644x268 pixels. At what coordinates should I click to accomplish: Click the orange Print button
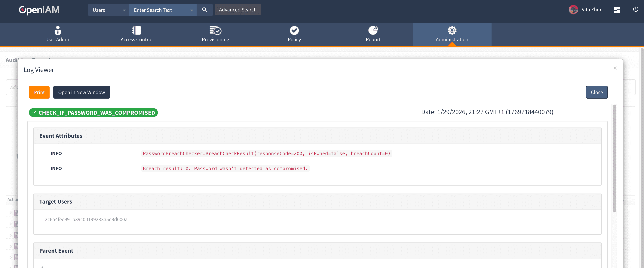click(39, 92)
